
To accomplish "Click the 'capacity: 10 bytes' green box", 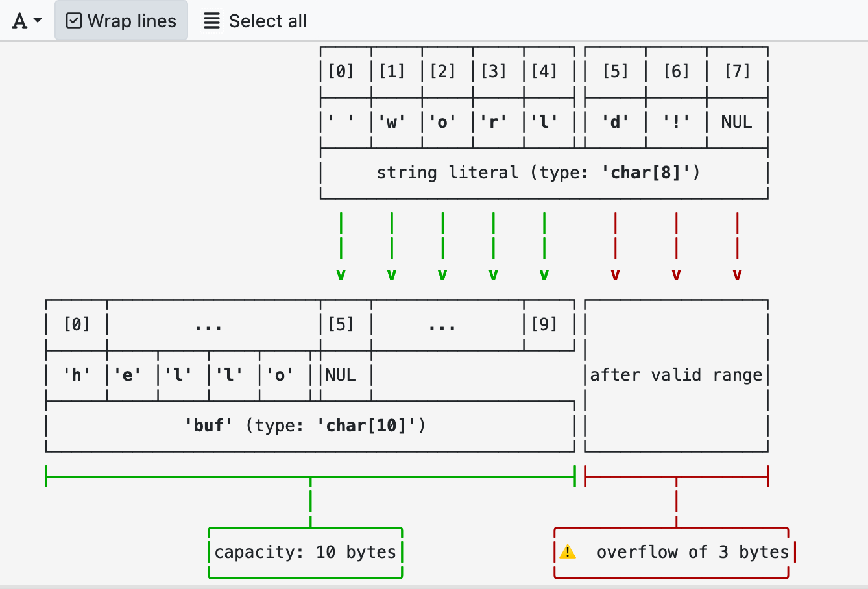I will 305,553.
